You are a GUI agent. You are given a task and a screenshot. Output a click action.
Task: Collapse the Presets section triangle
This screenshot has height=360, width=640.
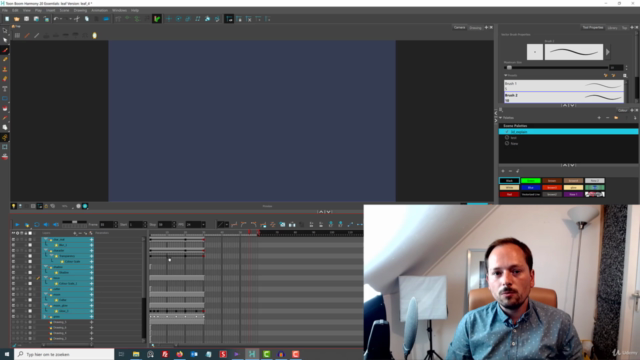coord(506,76)
